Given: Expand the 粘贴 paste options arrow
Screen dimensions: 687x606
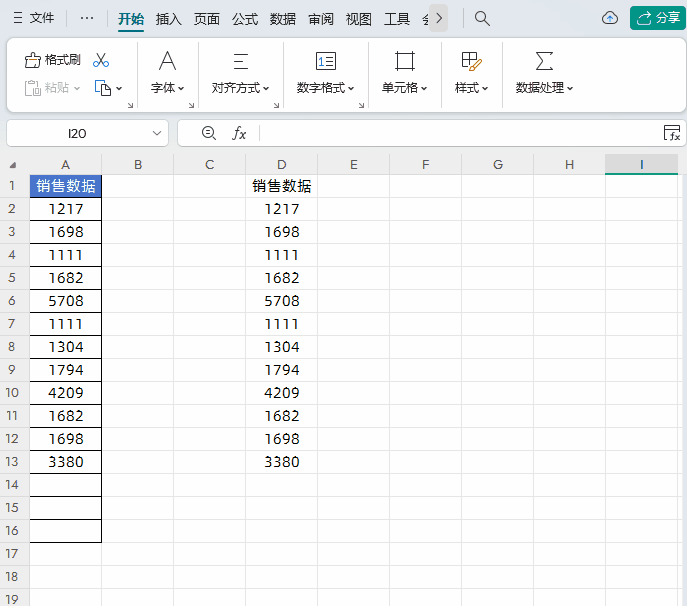Looking at the screenshot, I should pyautogui.click(x=77, y=88).
